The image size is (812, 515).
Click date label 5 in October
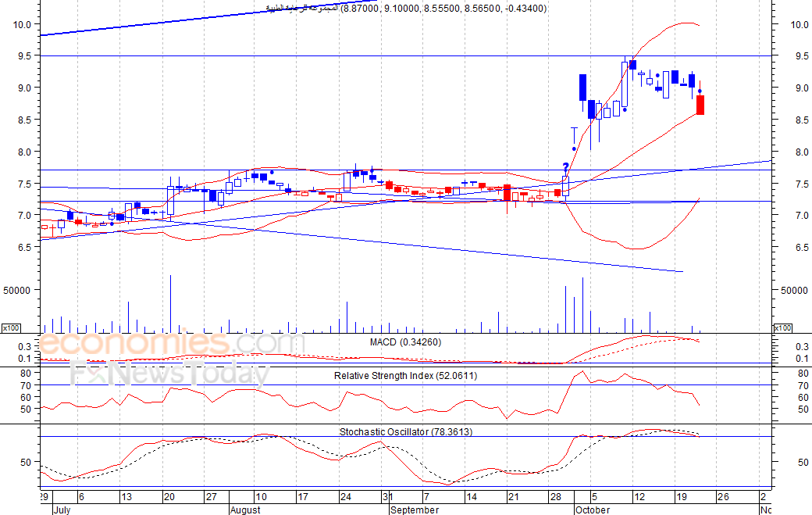point(595,497)
